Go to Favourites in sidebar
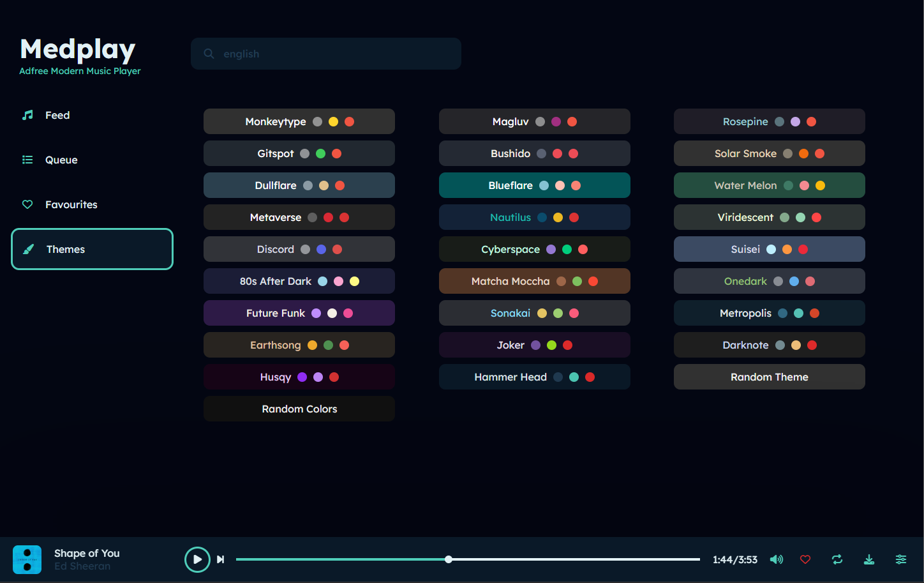The width and height of the screenshot is (924, 583). pos(71,205)
